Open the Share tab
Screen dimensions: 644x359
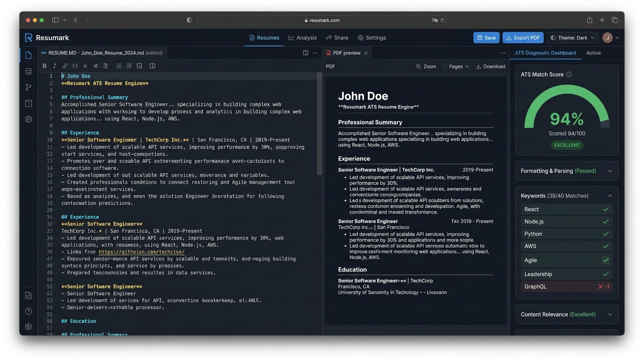[x=337, y=38]
